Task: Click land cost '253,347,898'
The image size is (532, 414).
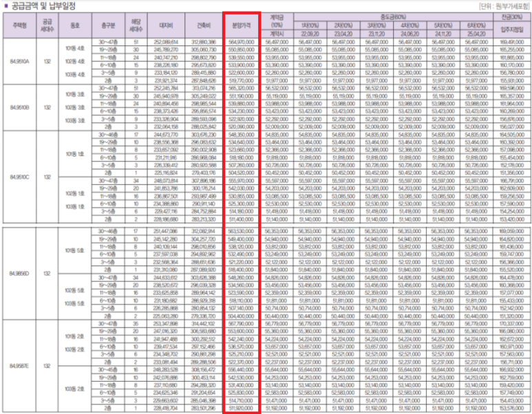Action: [166, 324]
